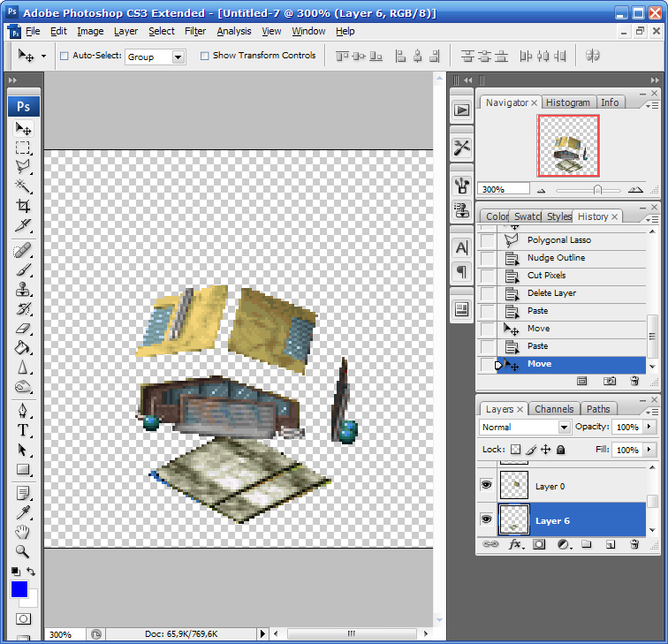This screenshot has height=644, width=668.
Task: Open the Move tool preset picker arrow
Action: point(43,56)
